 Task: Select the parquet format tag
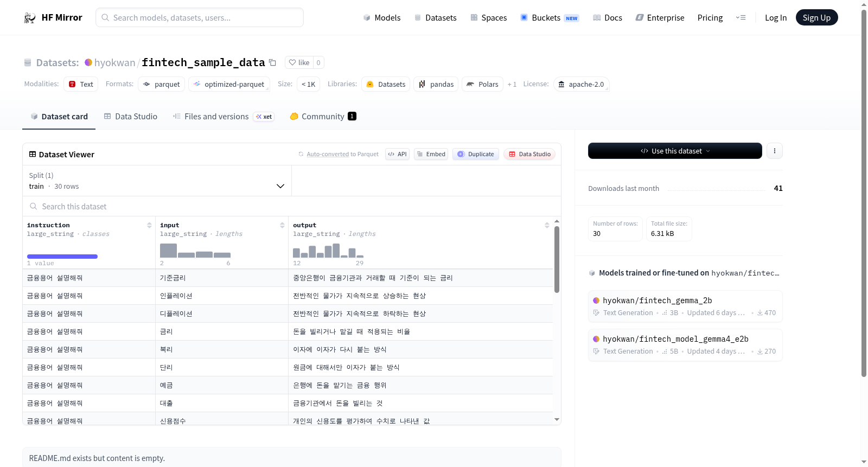click(x=162, y=84)
